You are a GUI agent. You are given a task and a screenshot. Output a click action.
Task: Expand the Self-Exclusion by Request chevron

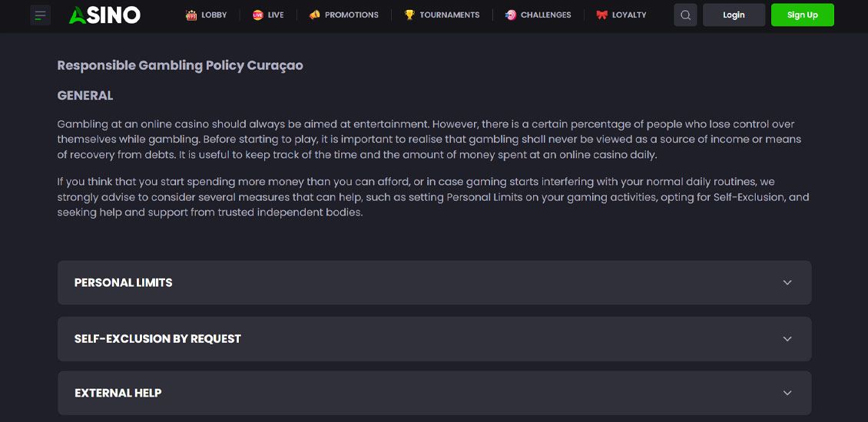787,338
